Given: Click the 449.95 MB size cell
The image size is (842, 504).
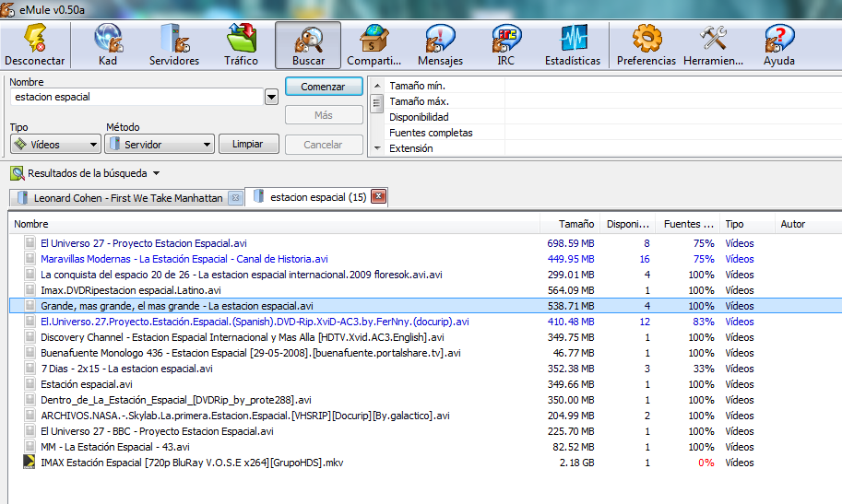Looking at the screenshot, I should (571, 259).
